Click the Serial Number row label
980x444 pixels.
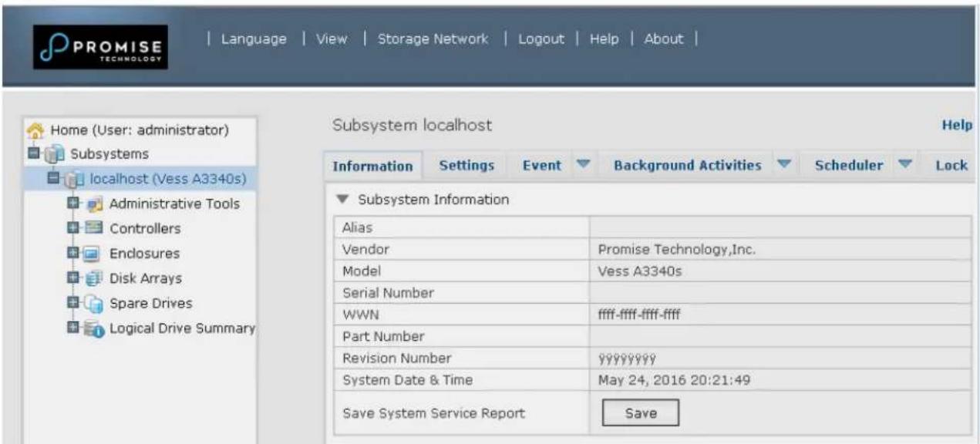tap(388, 293)
